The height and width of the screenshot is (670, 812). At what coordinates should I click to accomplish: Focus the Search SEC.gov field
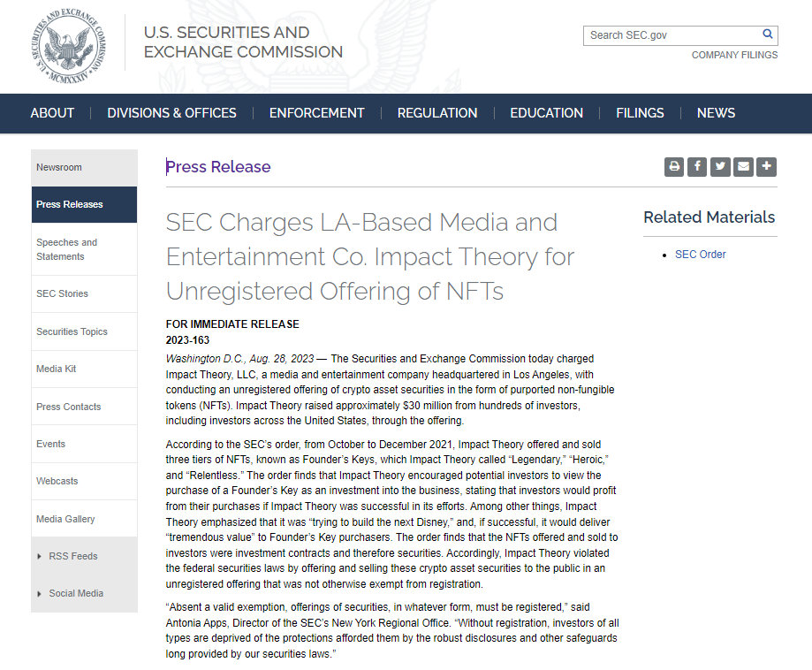pyautogui.click(x=672, y=35)
